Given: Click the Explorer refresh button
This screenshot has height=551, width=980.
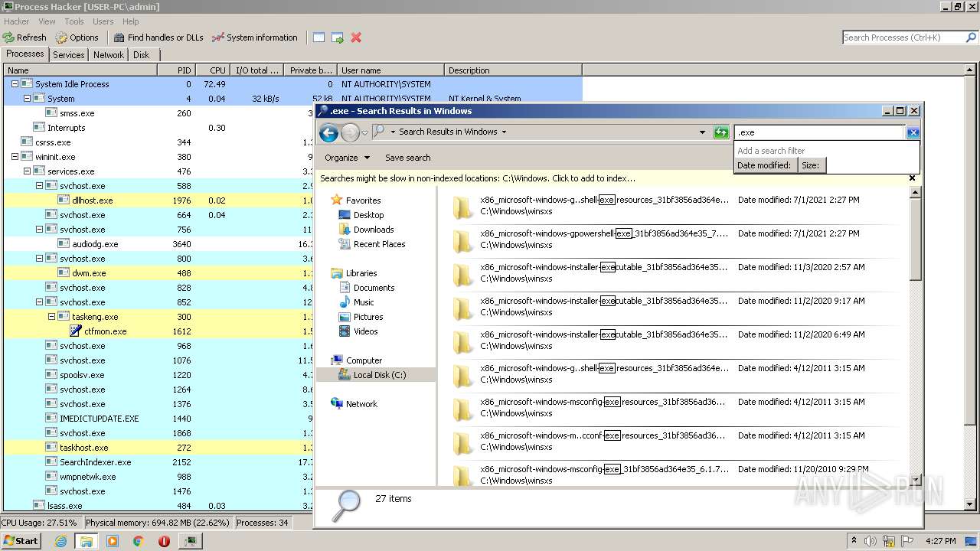Looking at the screenshot, I should (721, 132).
